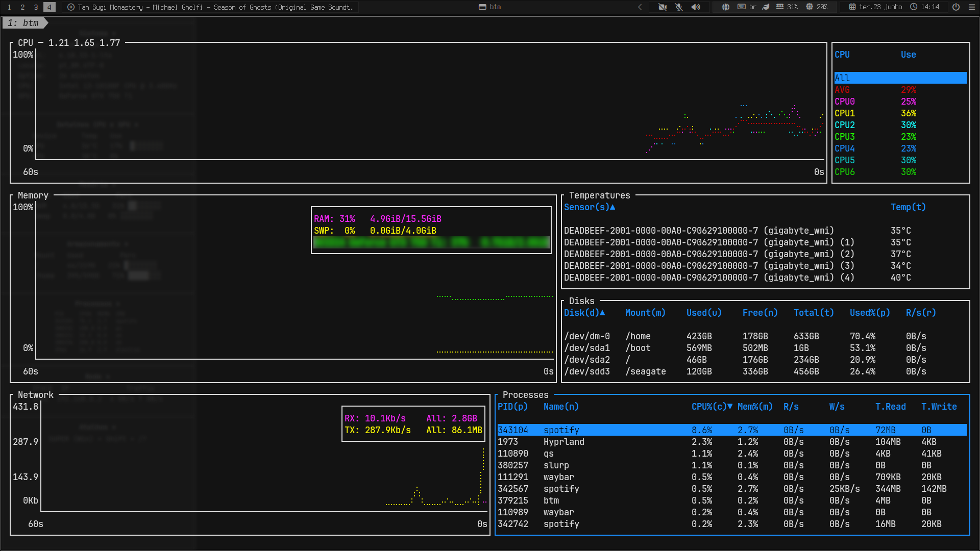This screenshot has width=980, height=551.
Task: Click the CPU chip 20% module
Action: pos(817,7)
